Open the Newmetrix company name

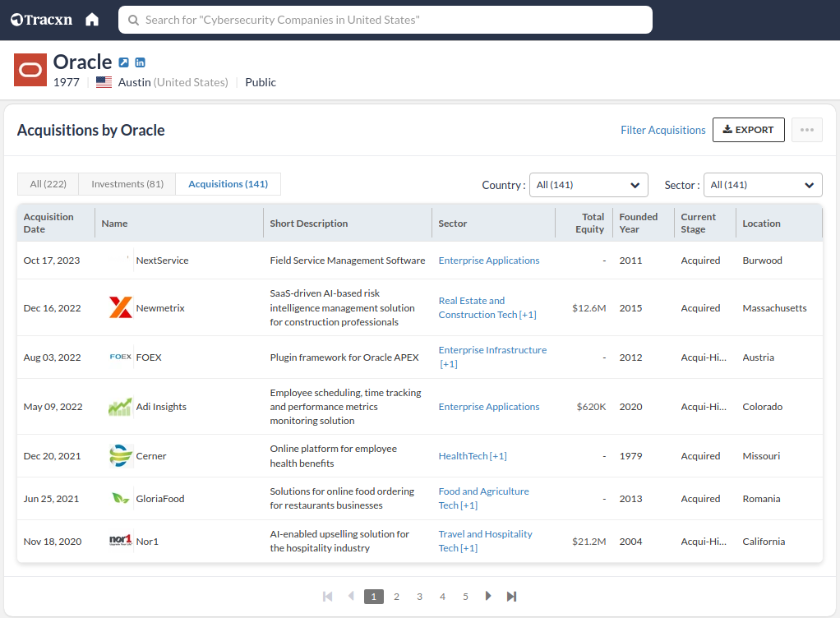(160, 308)
